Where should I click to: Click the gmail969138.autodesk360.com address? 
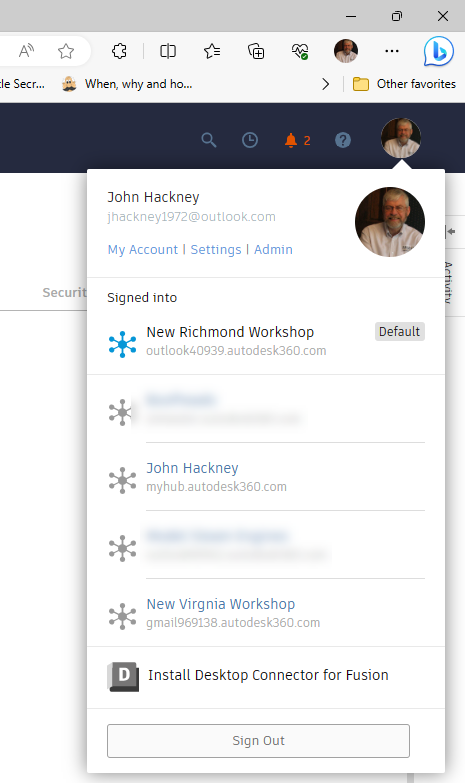233,623
